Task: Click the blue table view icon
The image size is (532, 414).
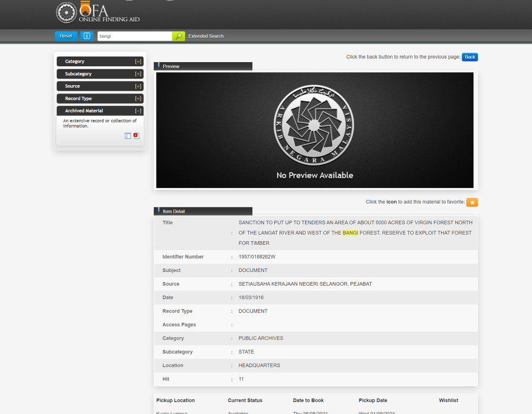Action: (128, 136)
